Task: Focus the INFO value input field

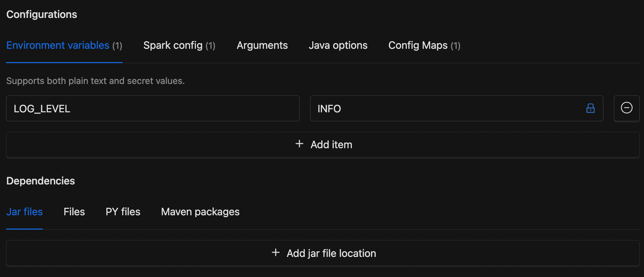Action: (x=446, y=108)
